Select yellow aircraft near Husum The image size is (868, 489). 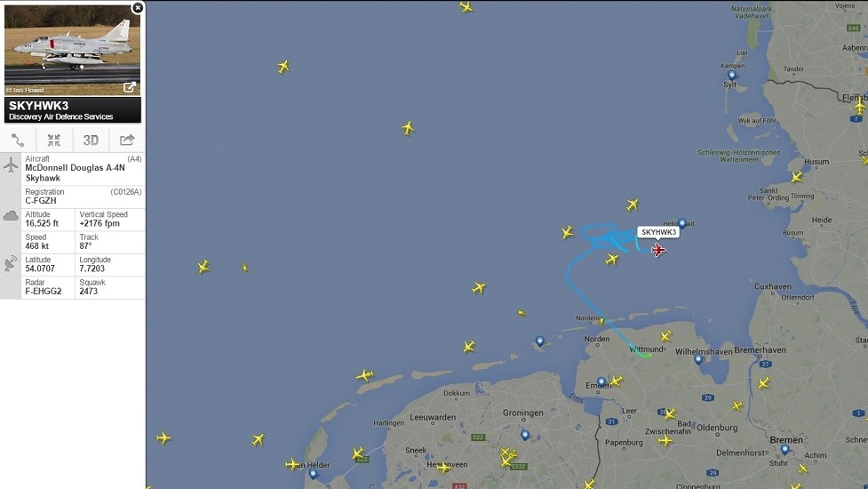pyautogui.click(x=796, y=177)
